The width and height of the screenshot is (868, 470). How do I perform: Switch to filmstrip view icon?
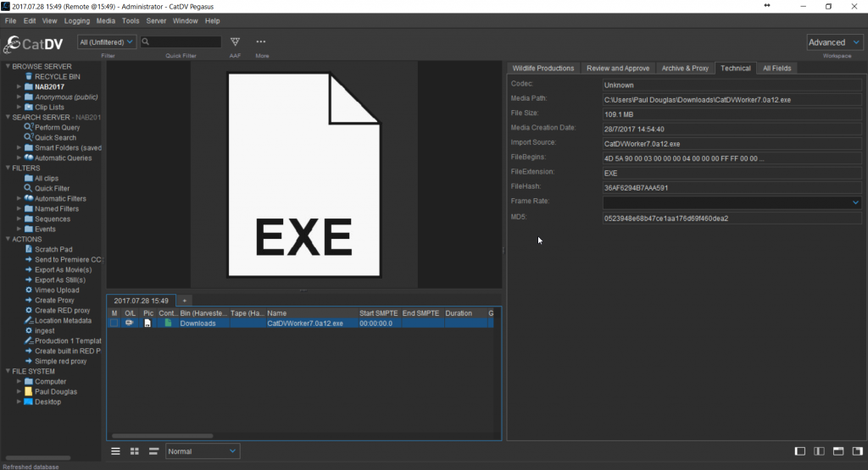coord(153,451)
